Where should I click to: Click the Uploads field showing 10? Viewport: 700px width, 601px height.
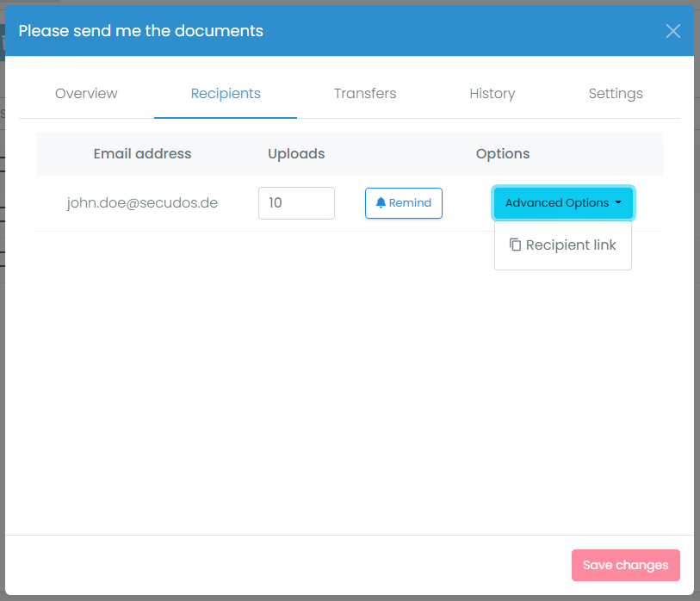[296, 202]
